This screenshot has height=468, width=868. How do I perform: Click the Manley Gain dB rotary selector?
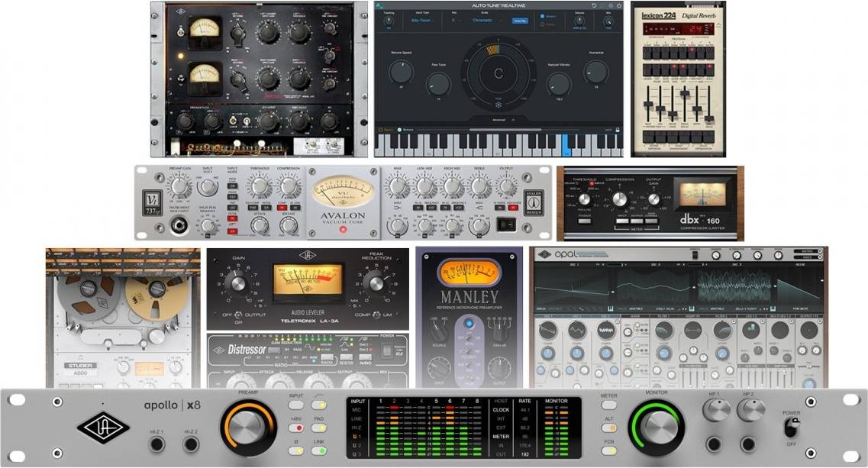(x=500, y=333)
